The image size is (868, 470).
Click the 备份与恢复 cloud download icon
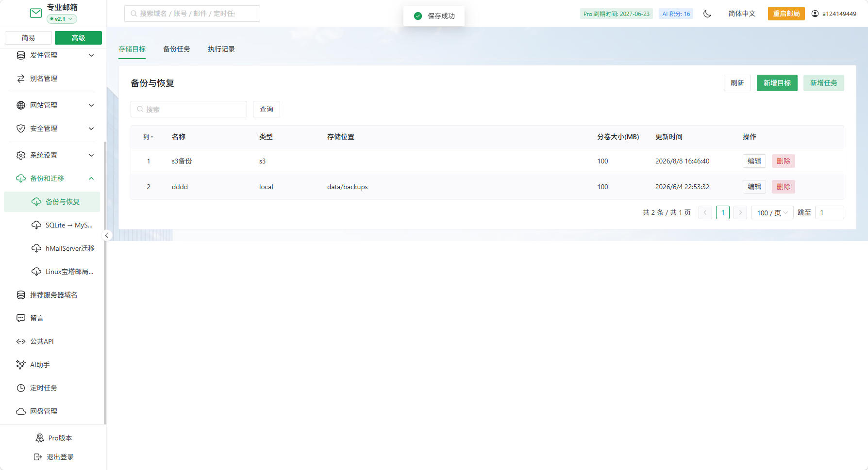pos(36,202)
